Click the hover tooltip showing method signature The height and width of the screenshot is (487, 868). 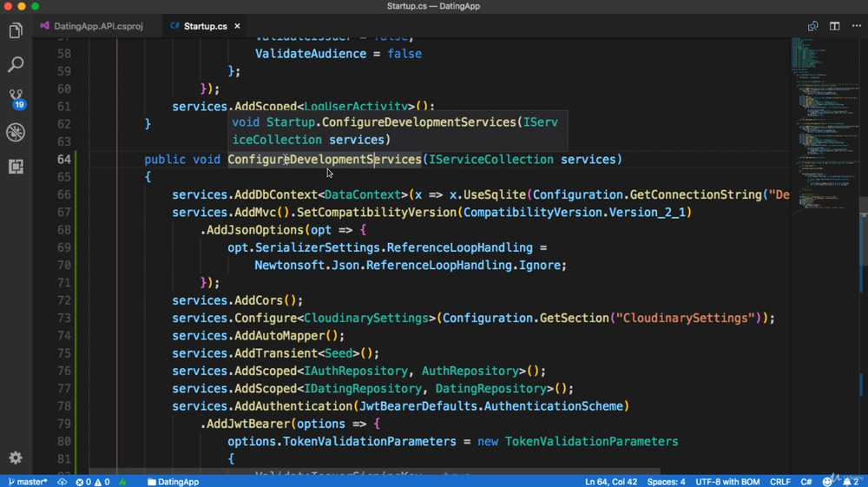point(398,131)
